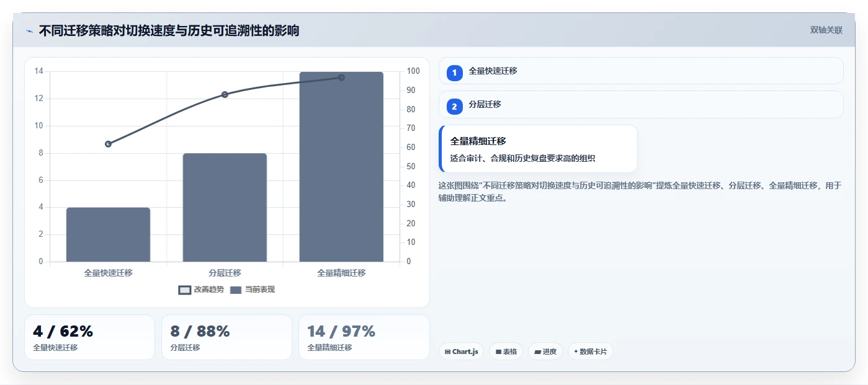Viewport: 868px width, 385px height.
Task: Click the line point atop 全量精细迁移 bar
Action: (x=341, y=77)
